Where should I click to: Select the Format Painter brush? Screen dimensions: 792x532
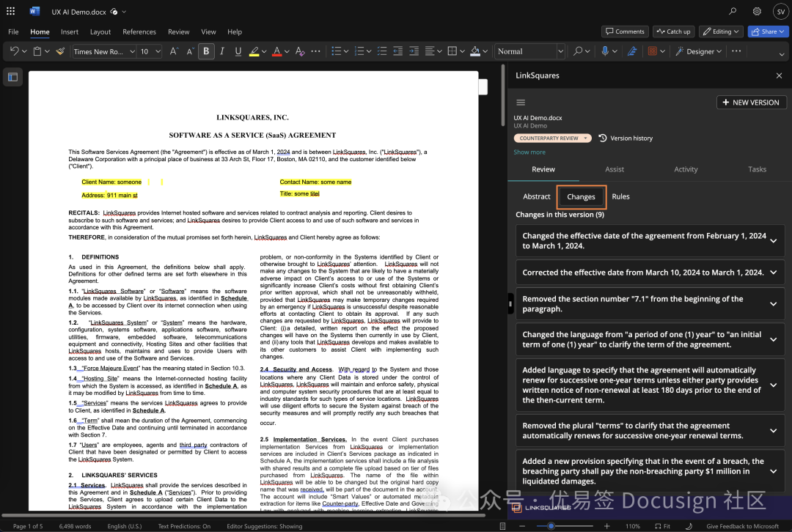[x=60, y=51]
